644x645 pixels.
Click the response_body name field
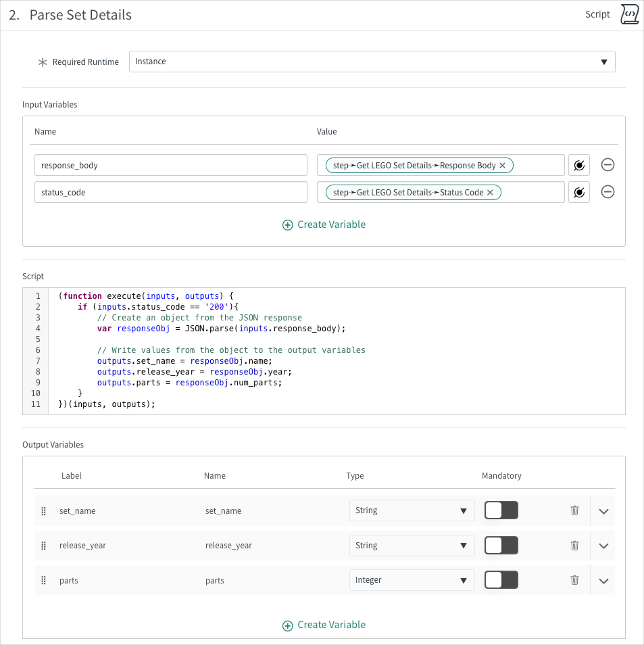point(171,166)
